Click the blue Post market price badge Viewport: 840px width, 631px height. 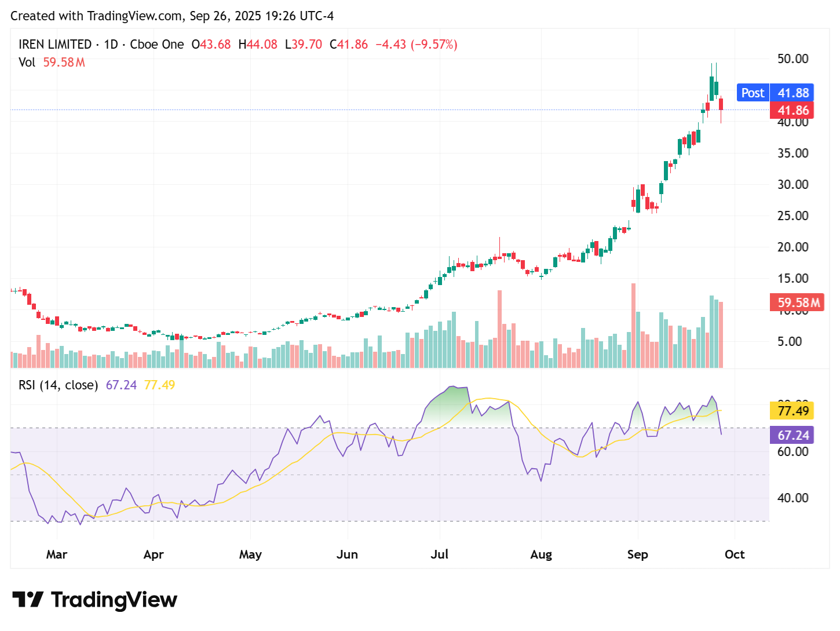[753, 93]
